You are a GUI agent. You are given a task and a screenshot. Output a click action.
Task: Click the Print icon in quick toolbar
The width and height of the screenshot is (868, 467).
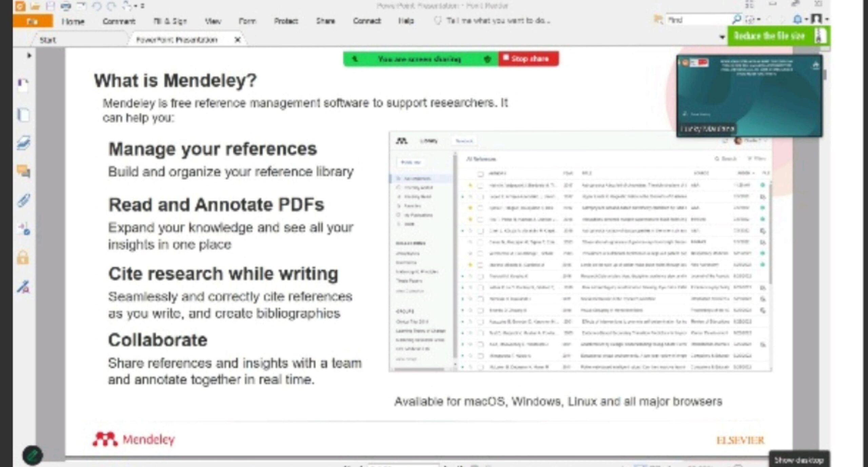pyautogui.click(x=66, y=6)
